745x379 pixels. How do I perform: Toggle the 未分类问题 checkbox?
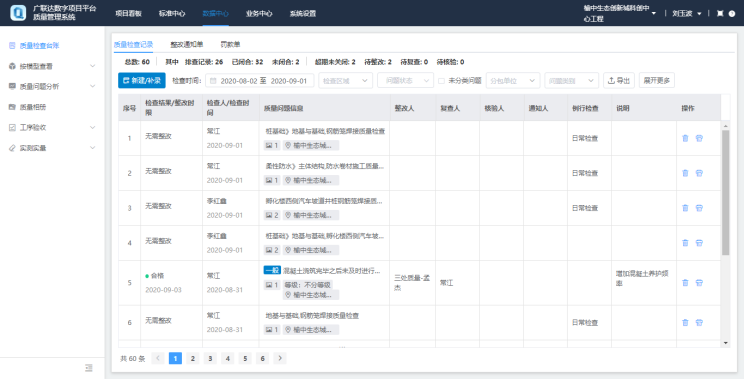[x=441, y=81]
